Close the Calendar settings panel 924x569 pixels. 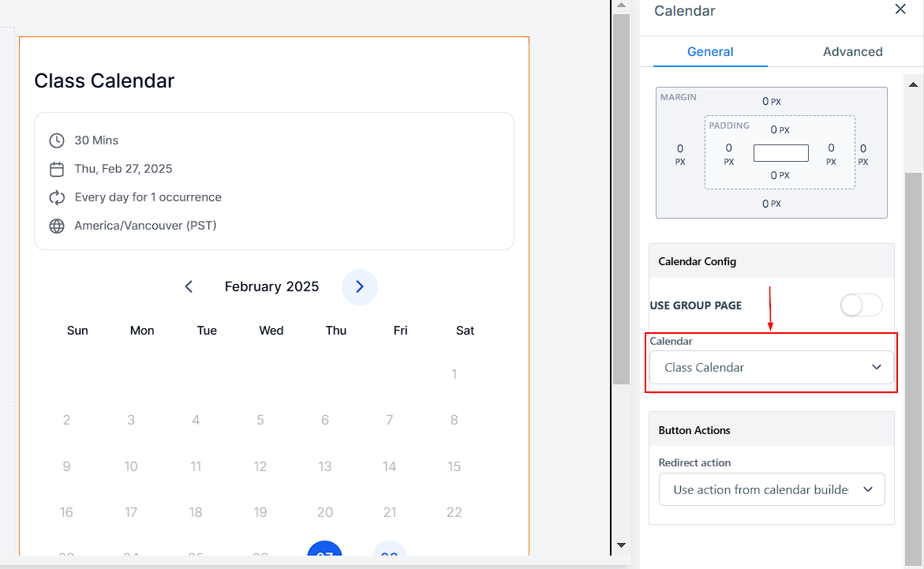(900, 9)
